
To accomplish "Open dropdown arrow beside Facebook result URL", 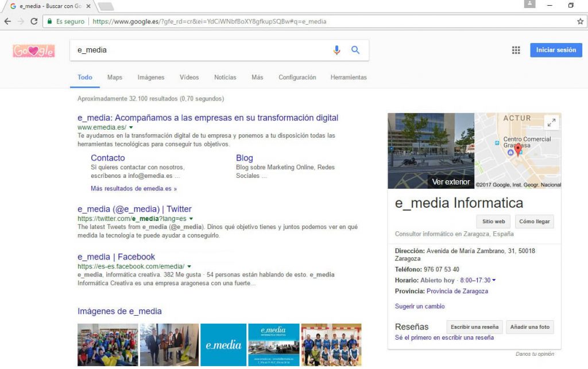I will (189, 267).
